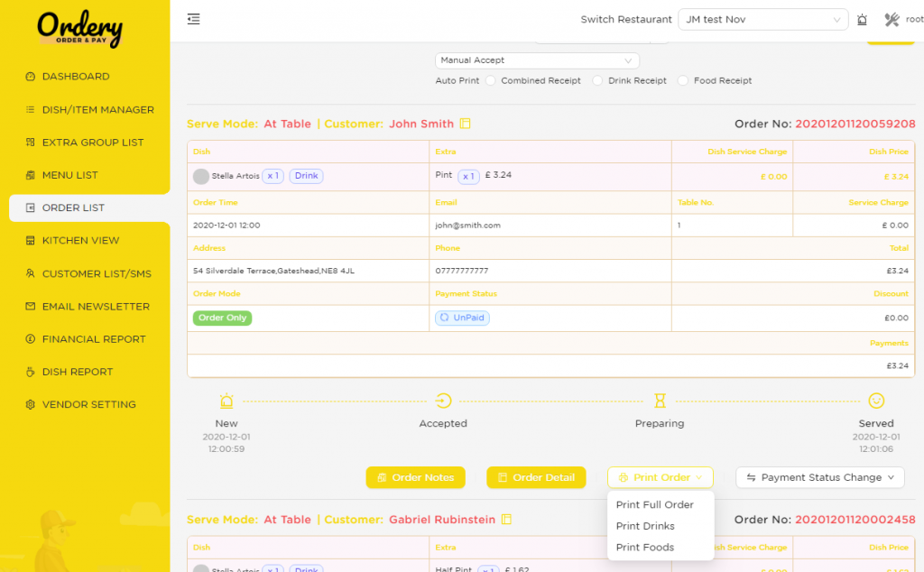Click the New order status bell icon
The height and width of the screenshot is (572, 924).
click(226, 401)
